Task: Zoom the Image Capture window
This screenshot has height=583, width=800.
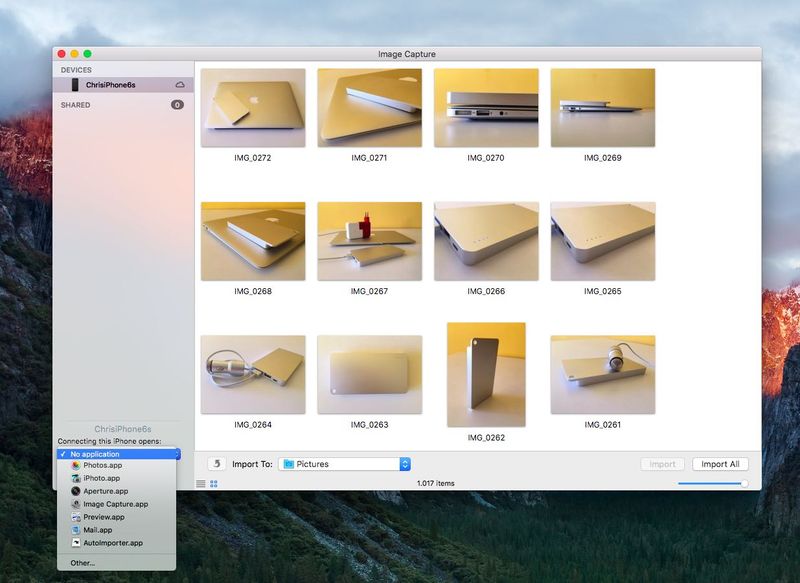Action: 88,54
